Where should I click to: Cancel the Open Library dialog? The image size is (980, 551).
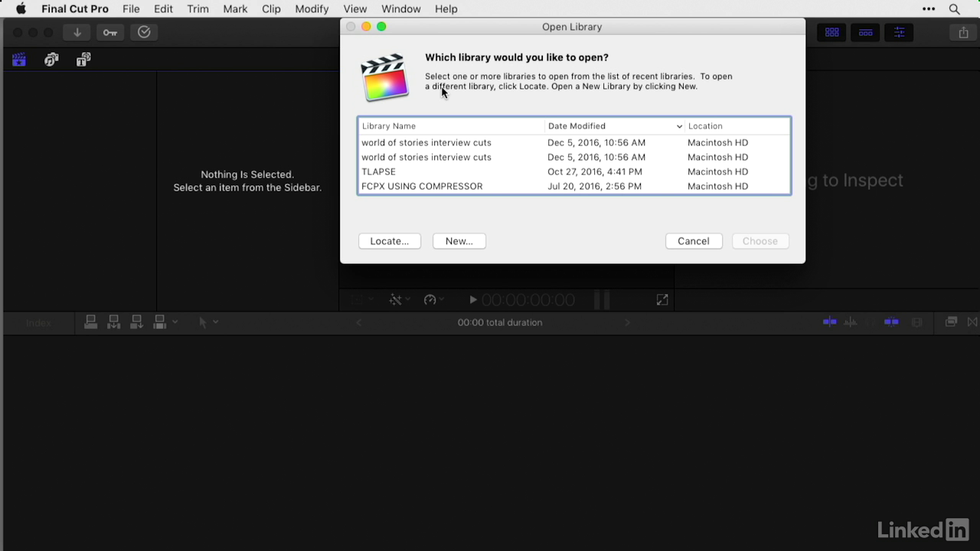click(694, 241)
